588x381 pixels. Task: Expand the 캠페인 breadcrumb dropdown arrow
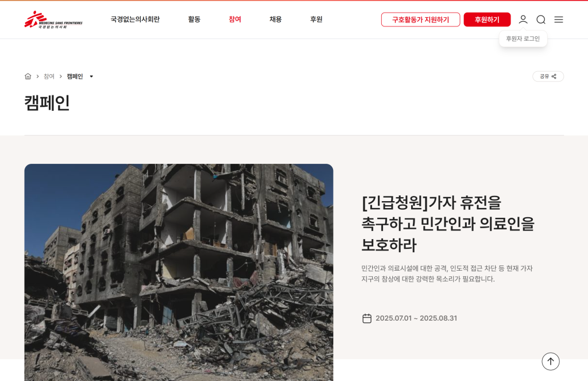91,76
